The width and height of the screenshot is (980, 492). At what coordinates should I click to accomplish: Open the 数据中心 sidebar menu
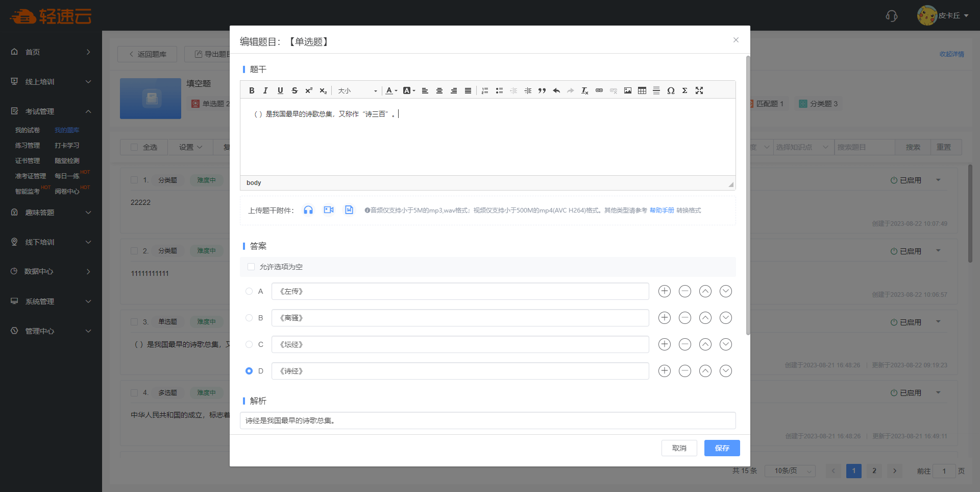point(51,271)
